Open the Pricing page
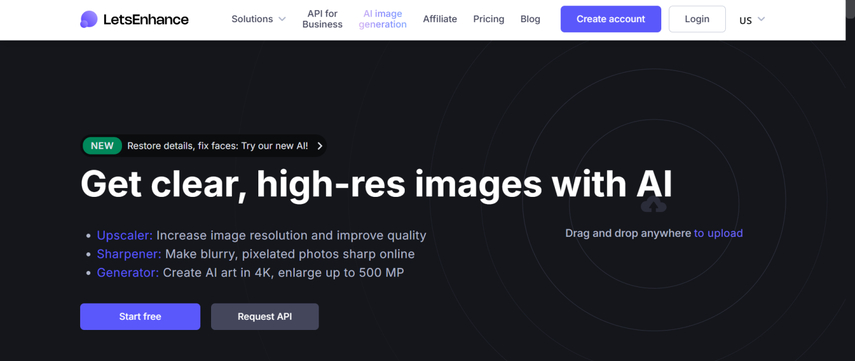This screenshot has width=855, height=361. 489,19
